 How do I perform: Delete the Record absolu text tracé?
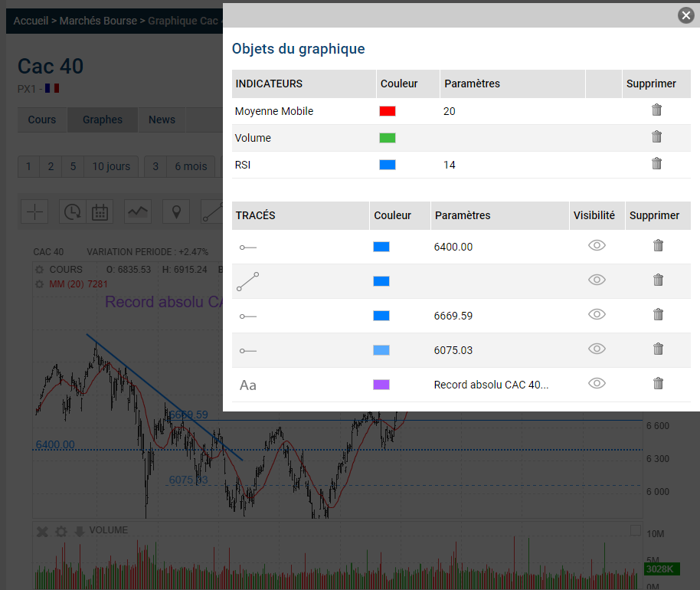point(658,383)
